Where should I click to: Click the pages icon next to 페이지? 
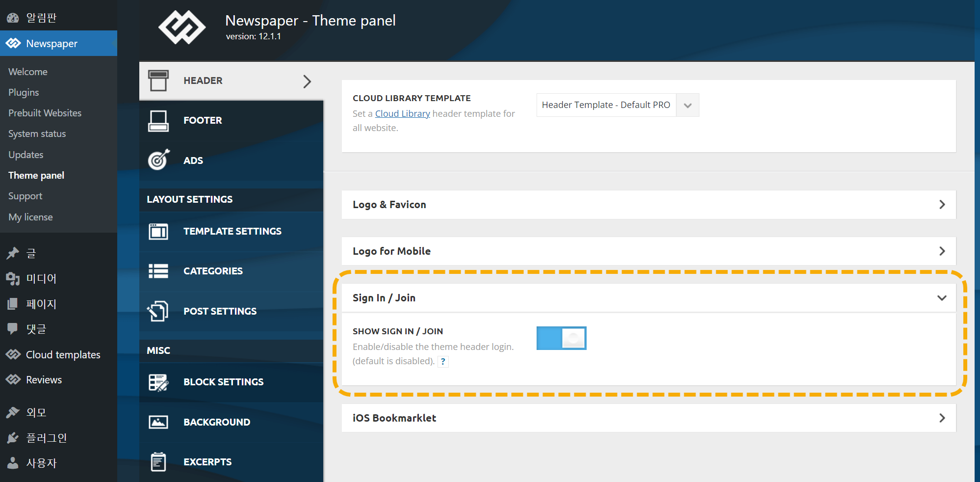click(13, 304)
